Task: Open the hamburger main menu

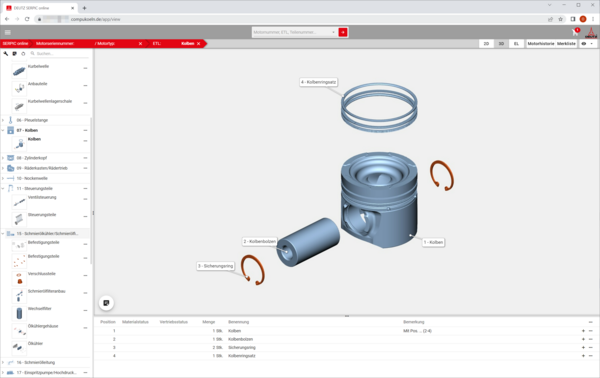Action: pos(8,33)
